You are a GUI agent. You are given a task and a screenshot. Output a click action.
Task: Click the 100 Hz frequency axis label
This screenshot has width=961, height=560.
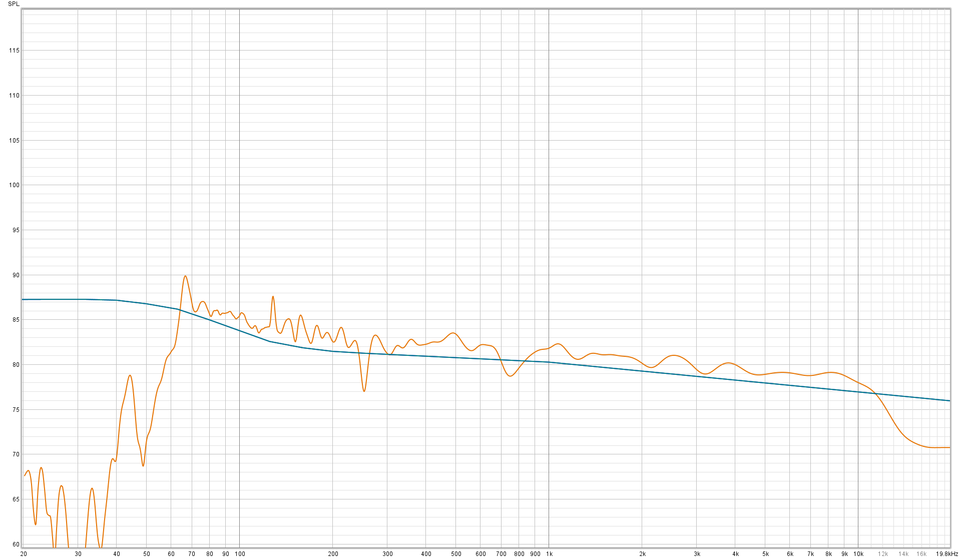[240, 554]
